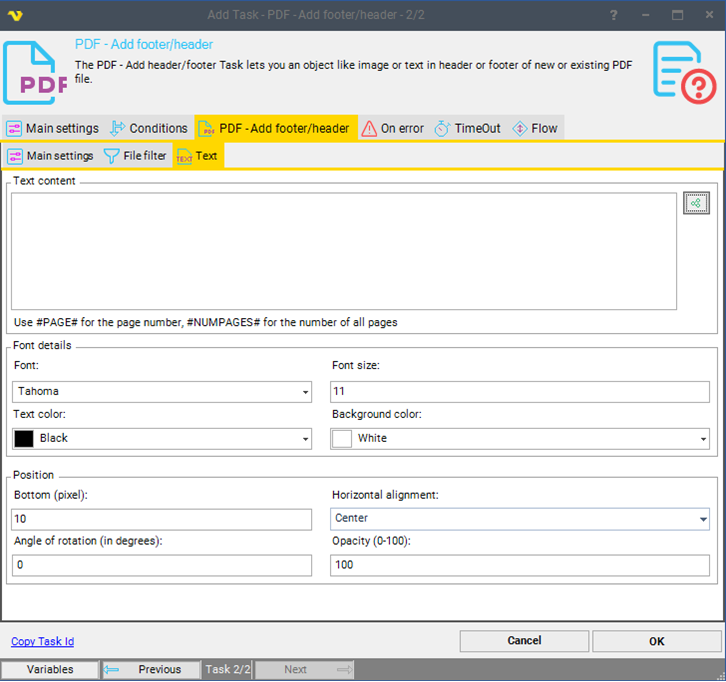Image resolution: width=726 pixels, height=682 pixels.
Task: Click in the Text content area
Action: (343, 251)
